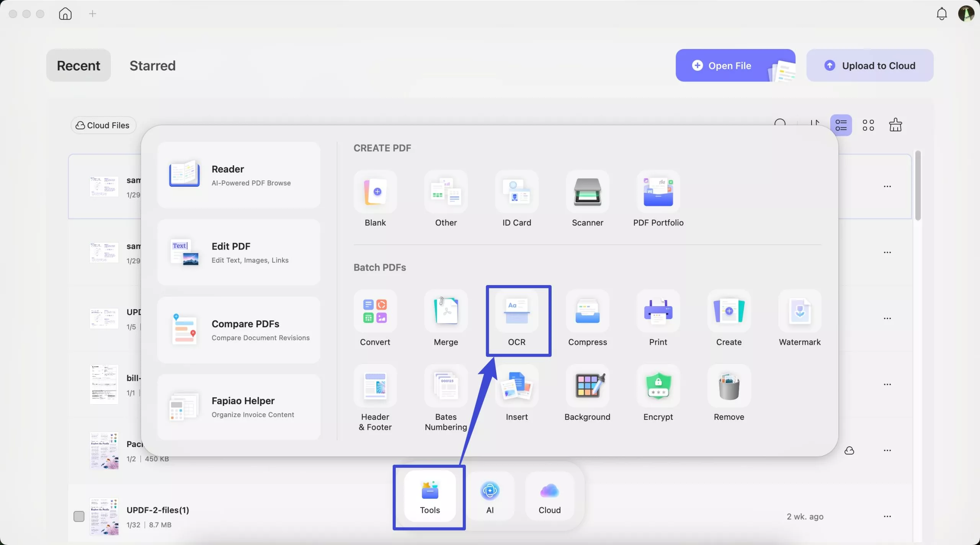Select the Watermark tool
The width and height of the screenshot is (980, 545).
pos(800,319)
